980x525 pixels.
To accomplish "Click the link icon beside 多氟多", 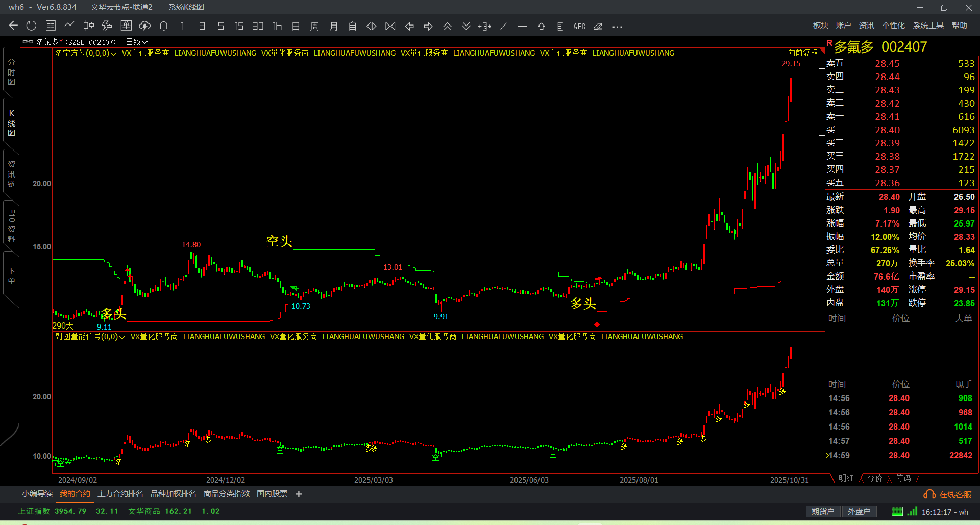I will pos(28,42).
